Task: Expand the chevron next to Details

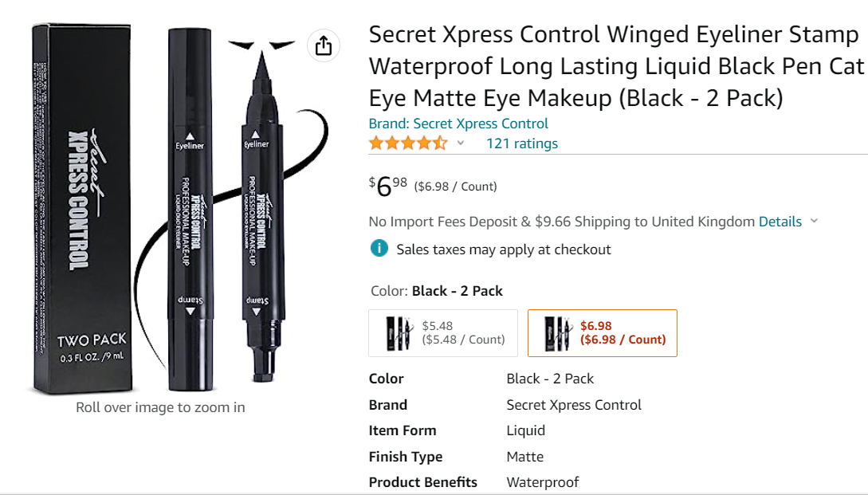Action: [814, 222]
